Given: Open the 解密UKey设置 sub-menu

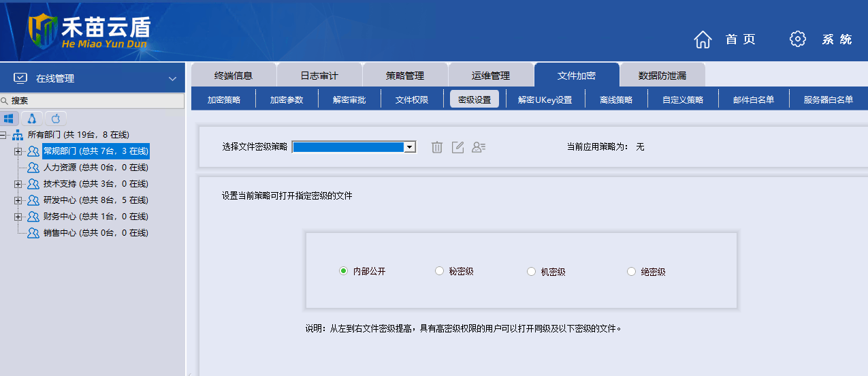Looking at the screenshot, I should click(x=545, y=99).
